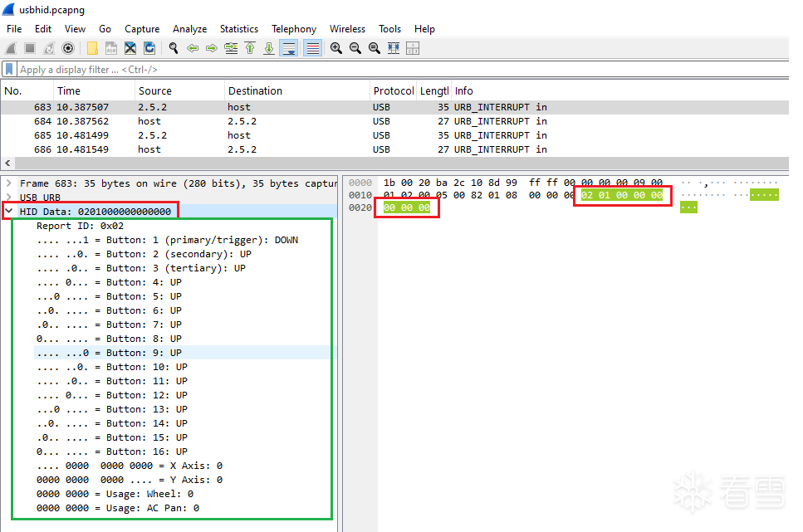Zoom in on packet text
The width and height of the screenshot is (803, 532).
click(x=336, y=48)
